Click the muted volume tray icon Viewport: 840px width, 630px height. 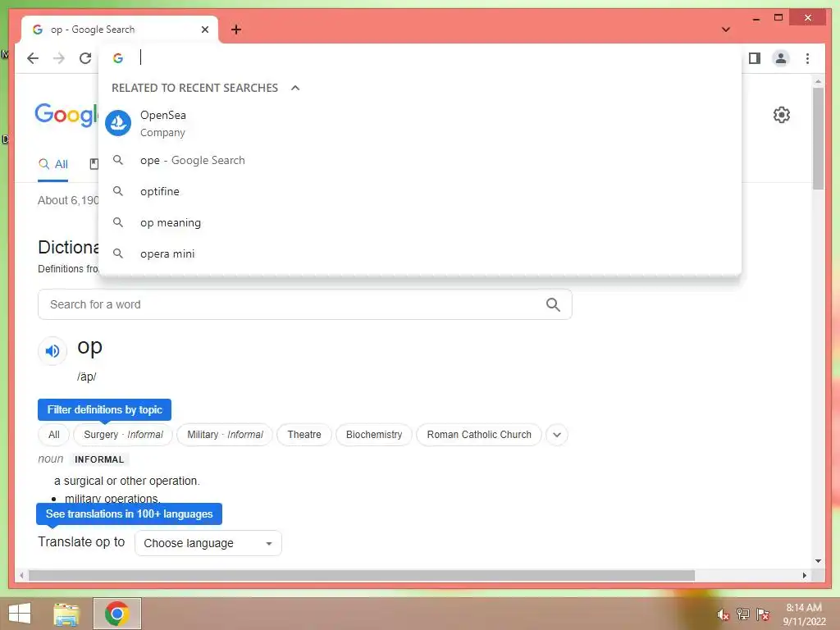pos(724,614)
